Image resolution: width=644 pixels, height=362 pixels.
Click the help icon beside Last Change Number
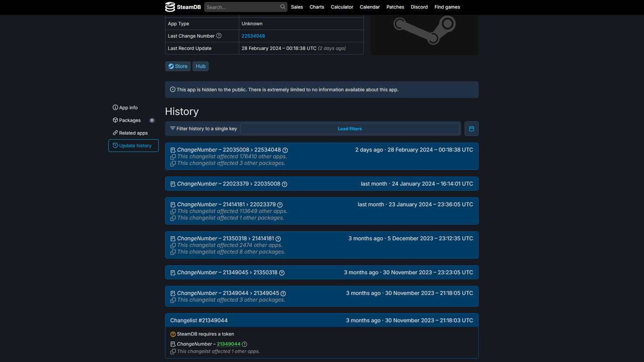click(x=219, y=36)
